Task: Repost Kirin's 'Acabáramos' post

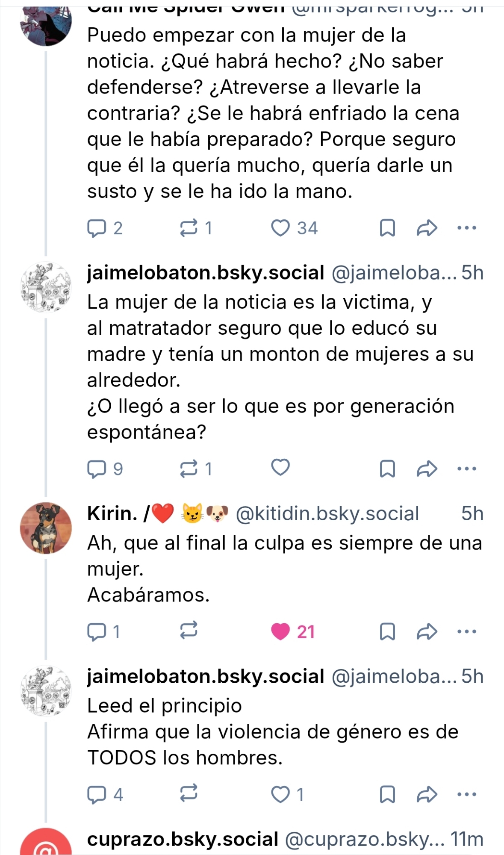Action: pos(189,630)
